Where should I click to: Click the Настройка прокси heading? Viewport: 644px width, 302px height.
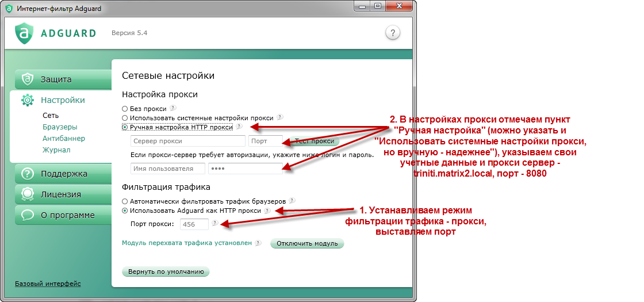[x=160, y=94]
